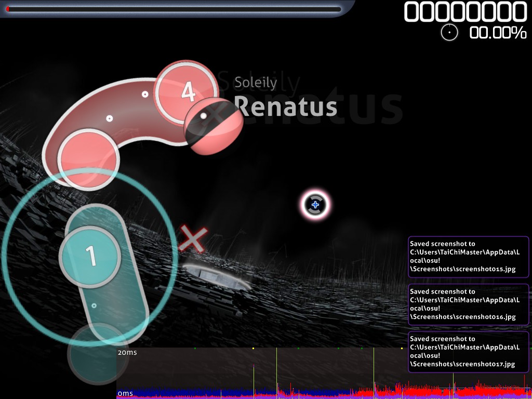Viewport: 532px width, 399px height.
Task: Click the pink slider ball with black stripe
Action: [214, 126]
